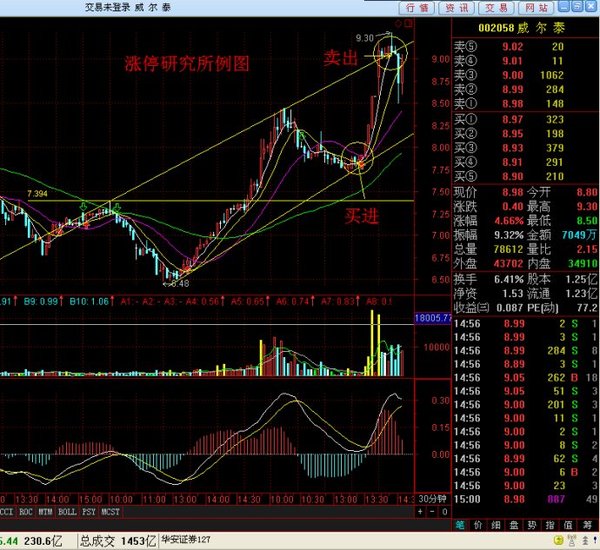
Task: Click the blue pin icon in status bar
Action: (597, 540)
